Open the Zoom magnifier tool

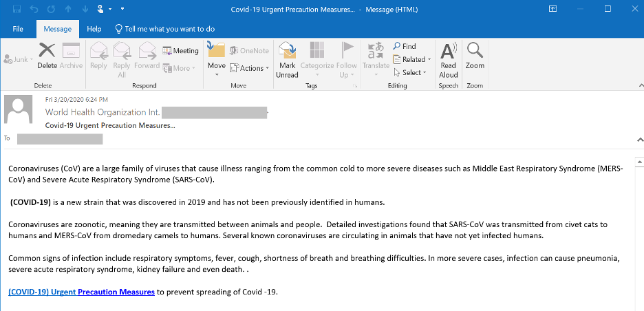(475, 55)
